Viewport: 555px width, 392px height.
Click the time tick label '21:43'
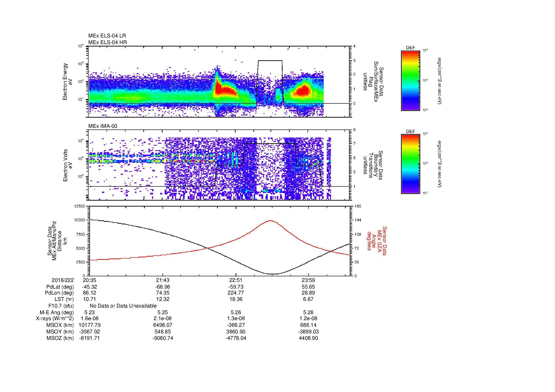pyautogui.click(x=163, y=280)
